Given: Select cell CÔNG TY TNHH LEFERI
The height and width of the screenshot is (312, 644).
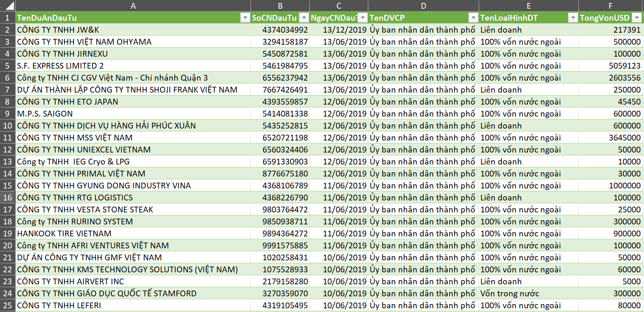Looking at the screenshot, I should (133, 305).
